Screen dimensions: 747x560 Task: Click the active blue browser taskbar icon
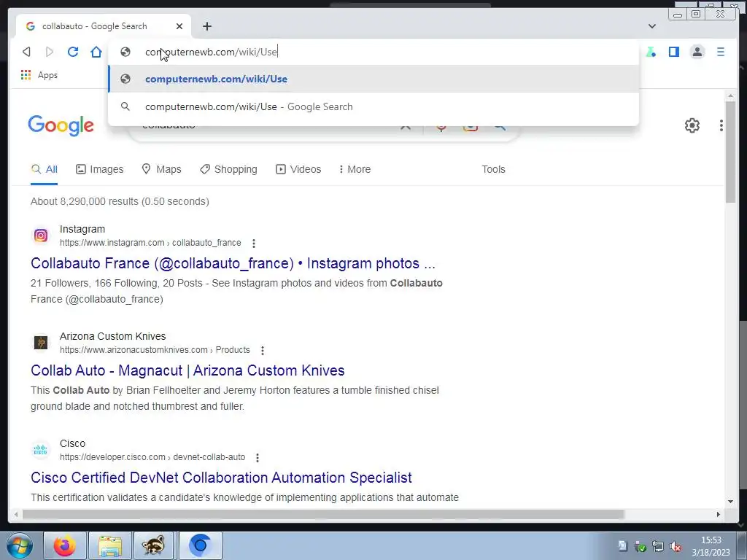click(x=200, y=545)
